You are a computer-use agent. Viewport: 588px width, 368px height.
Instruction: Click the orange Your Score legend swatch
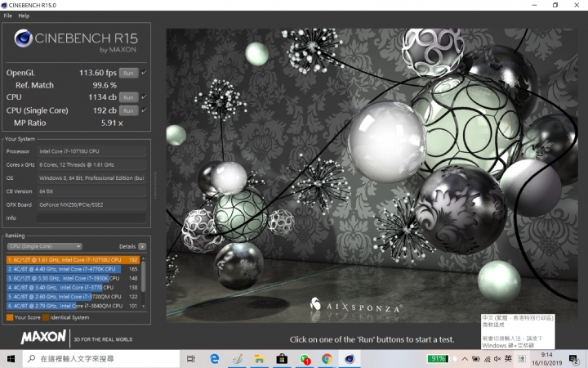click(10, 317)
